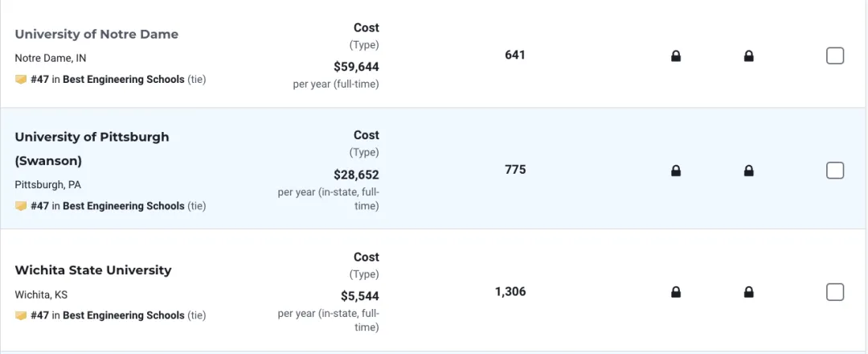868x354 pixels.
Task: Check the University of Notre Dame compare box
Action: tap(835, 56)
